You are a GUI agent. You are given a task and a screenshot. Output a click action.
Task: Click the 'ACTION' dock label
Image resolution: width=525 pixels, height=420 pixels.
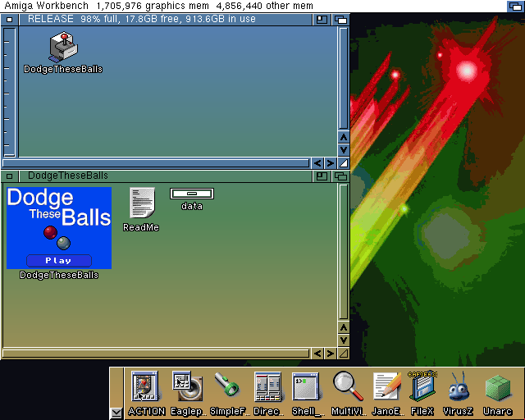147,411
